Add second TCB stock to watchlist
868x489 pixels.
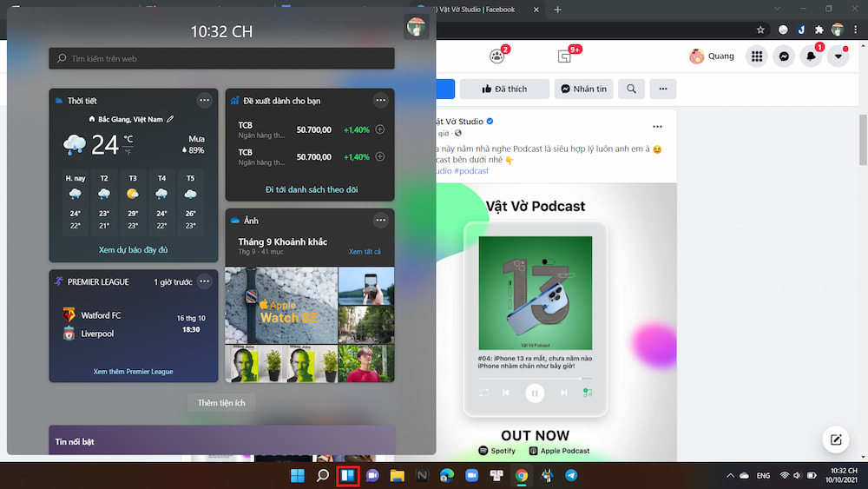point(379,157)
